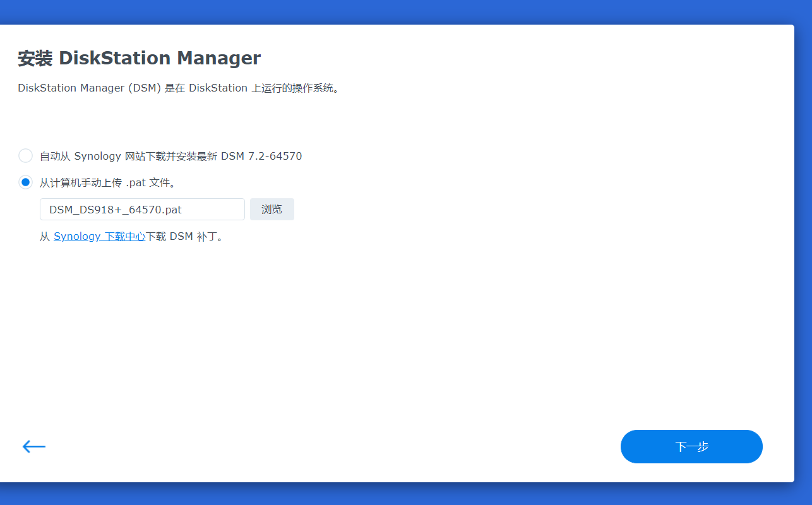Click the 从计算机手动上传 .pat 文件 label

pyautogui.click(x=108, y=183)
